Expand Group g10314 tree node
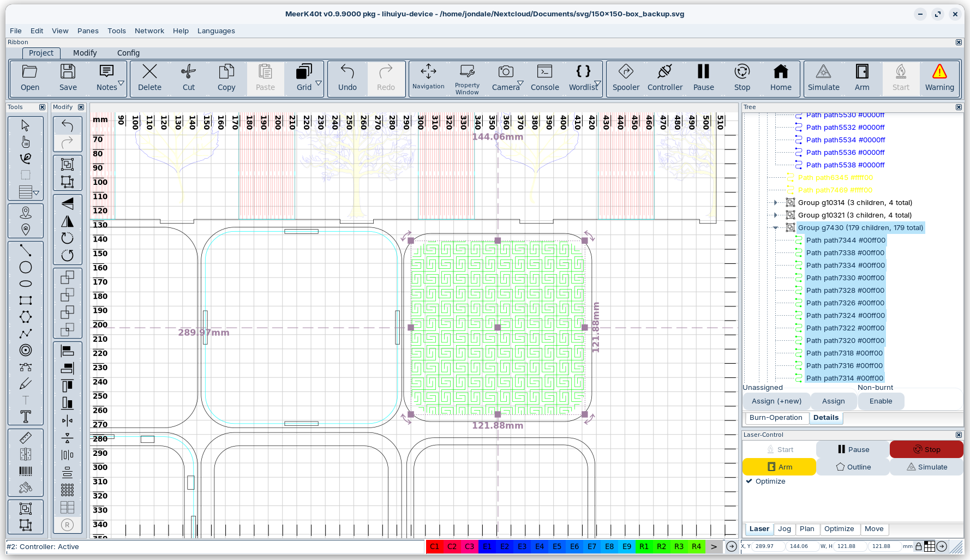This screenshot has width=970, height=560. click(775, 202)
